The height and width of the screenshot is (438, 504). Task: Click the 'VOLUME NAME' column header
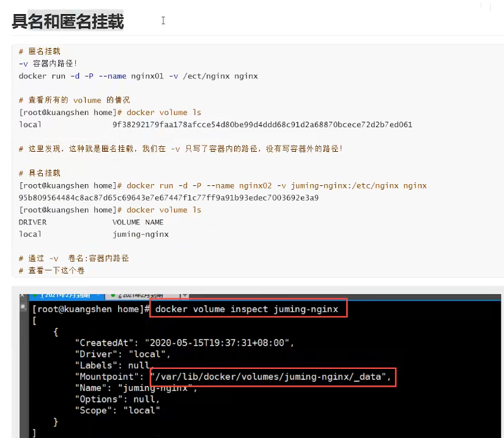click(138, 222)
